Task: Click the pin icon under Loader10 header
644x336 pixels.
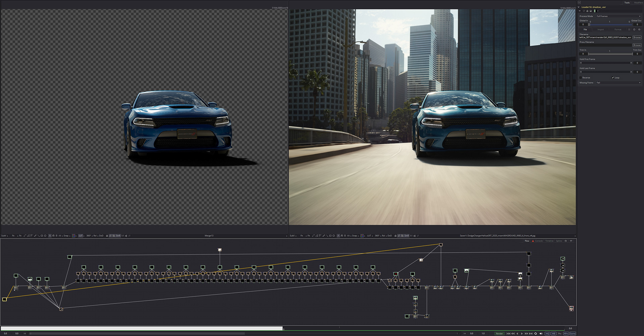Action: tap(580, 11)
